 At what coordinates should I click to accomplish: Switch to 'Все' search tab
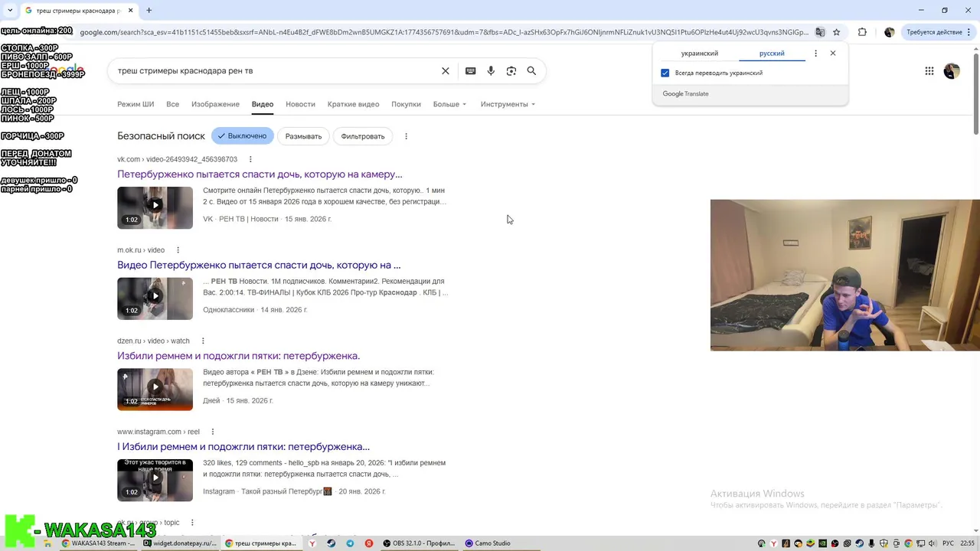173,104
